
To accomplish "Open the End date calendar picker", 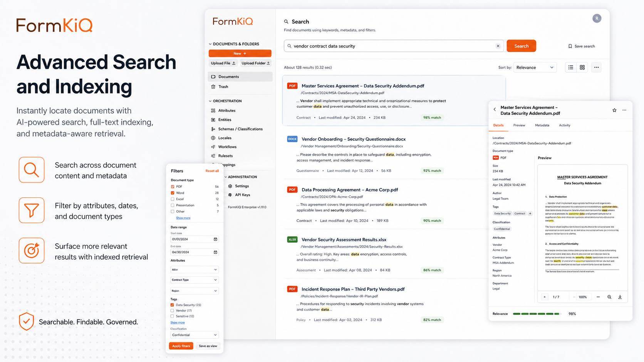I will click(215, 252).
